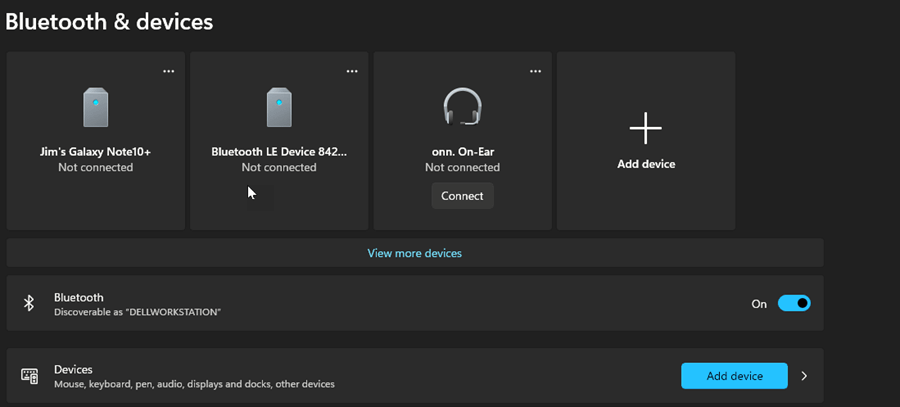Open the Devices settings row
900x407 pixels.
(x=415, y=375)
